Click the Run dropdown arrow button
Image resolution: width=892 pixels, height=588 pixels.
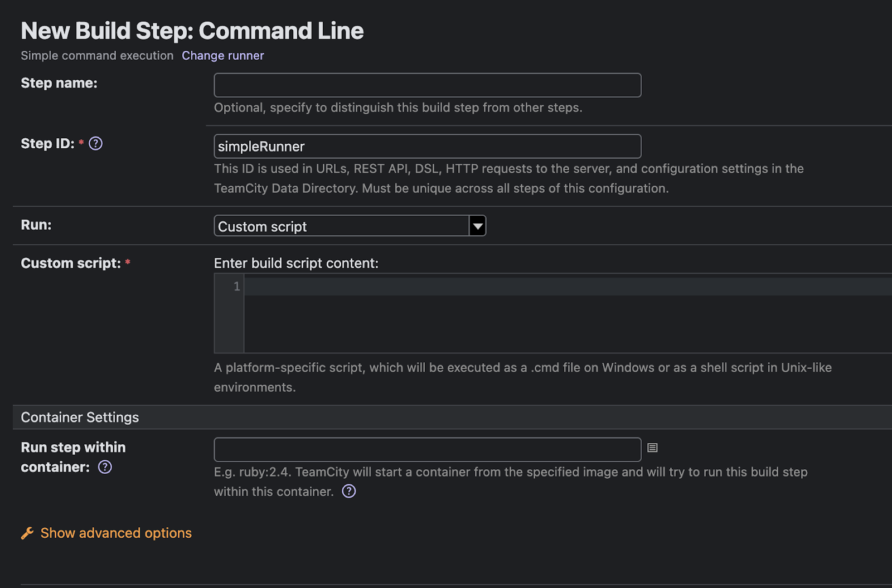[477, 226]
